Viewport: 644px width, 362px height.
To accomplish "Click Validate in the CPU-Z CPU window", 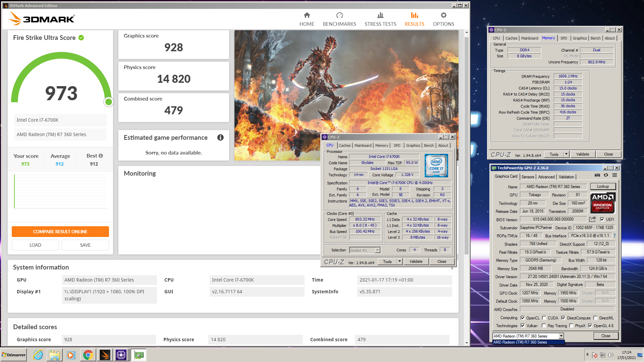I will pos(416,261).
